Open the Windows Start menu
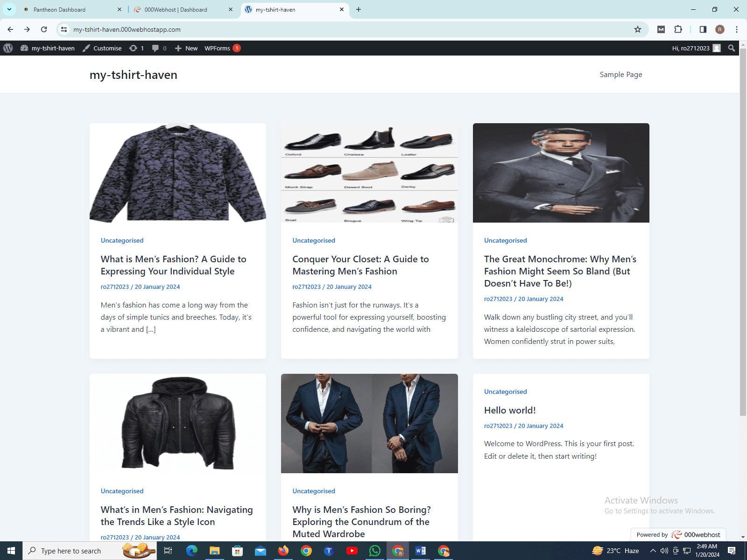The width and height of the screenshot is (747, 560). [x=11, y=551]
